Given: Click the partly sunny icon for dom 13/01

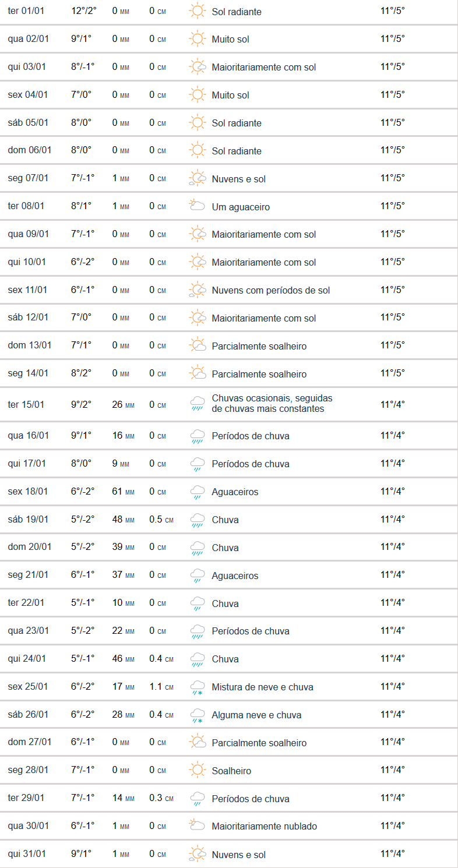Looking at the screenshot, I should point(198,345).
